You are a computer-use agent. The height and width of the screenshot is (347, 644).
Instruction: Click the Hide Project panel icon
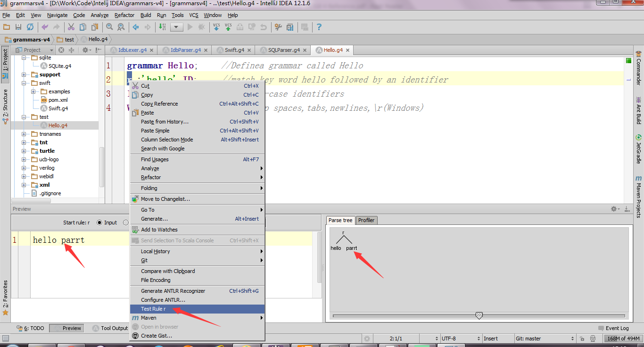point(98,50)
